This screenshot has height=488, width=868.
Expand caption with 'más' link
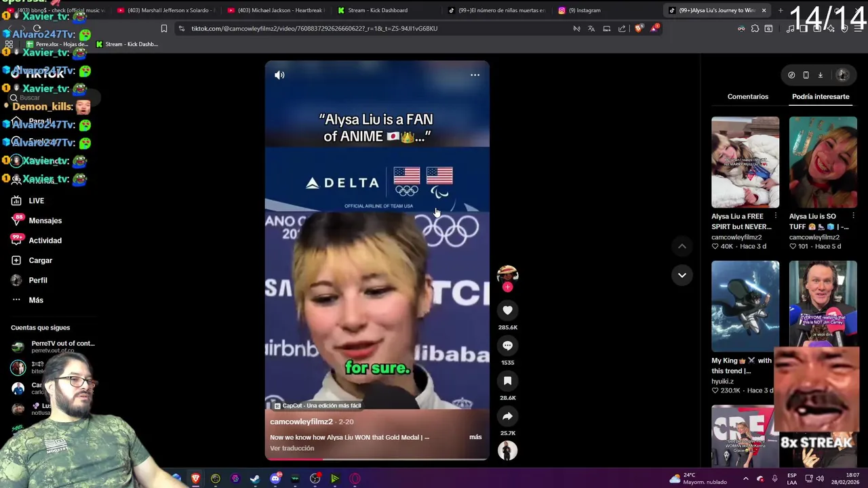(x=475, y=437)
